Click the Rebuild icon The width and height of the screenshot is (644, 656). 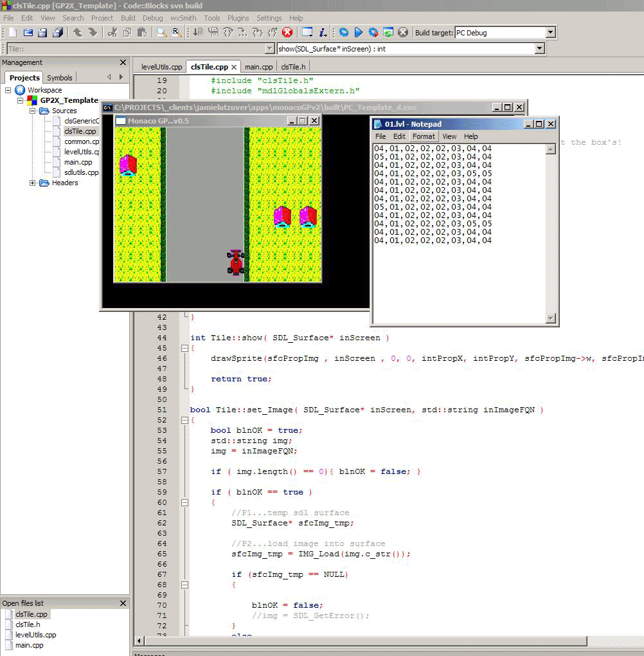coord(388,32)
